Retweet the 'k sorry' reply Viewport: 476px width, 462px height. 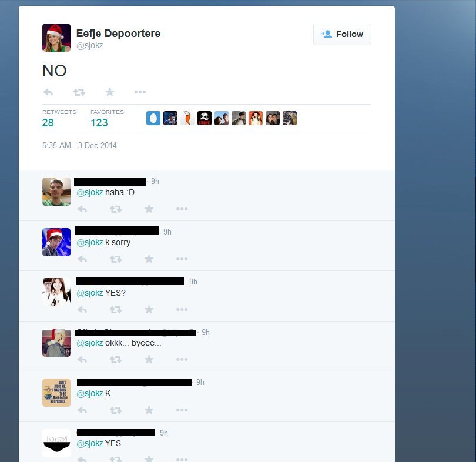coord(115,259)
